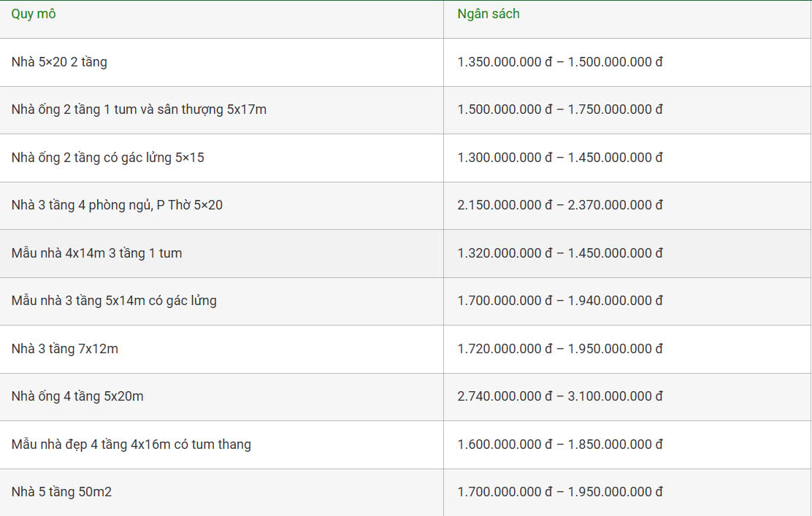Select the 'Nhà 3 tầng 7x12m' cell
The image size is (812, 516).
64,349
